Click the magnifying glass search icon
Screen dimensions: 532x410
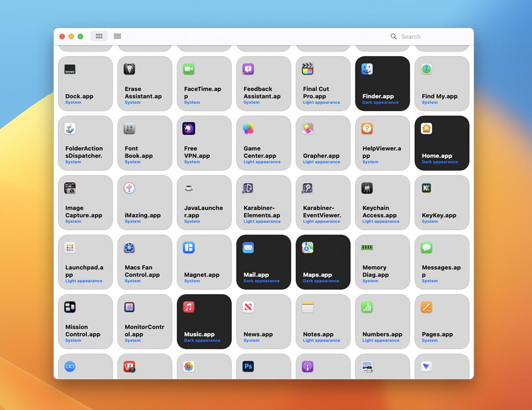tap(393, 36)
